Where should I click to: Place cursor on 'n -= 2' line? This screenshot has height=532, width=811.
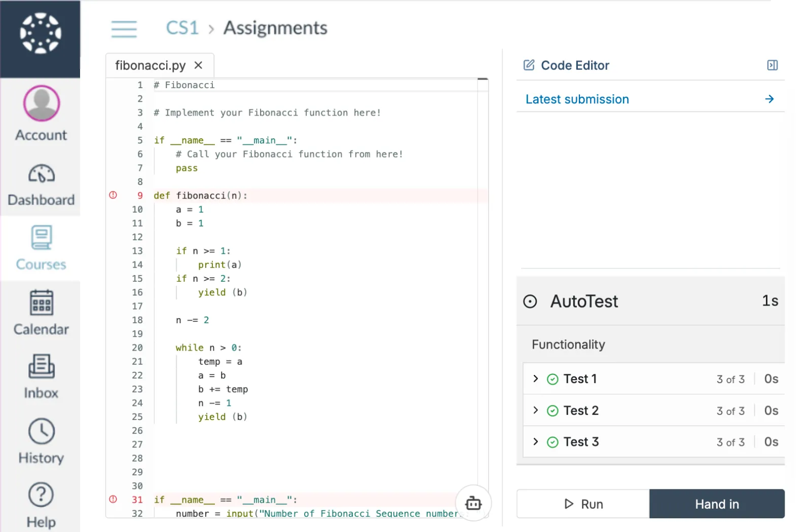click(192, 320)
